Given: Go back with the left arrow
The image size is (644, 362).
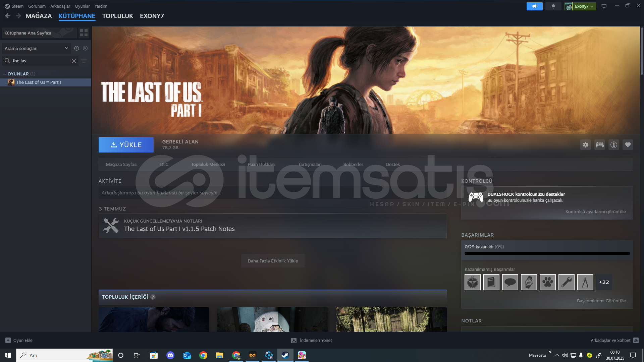Looking at the screenshot, I should (x=8, y=16).
